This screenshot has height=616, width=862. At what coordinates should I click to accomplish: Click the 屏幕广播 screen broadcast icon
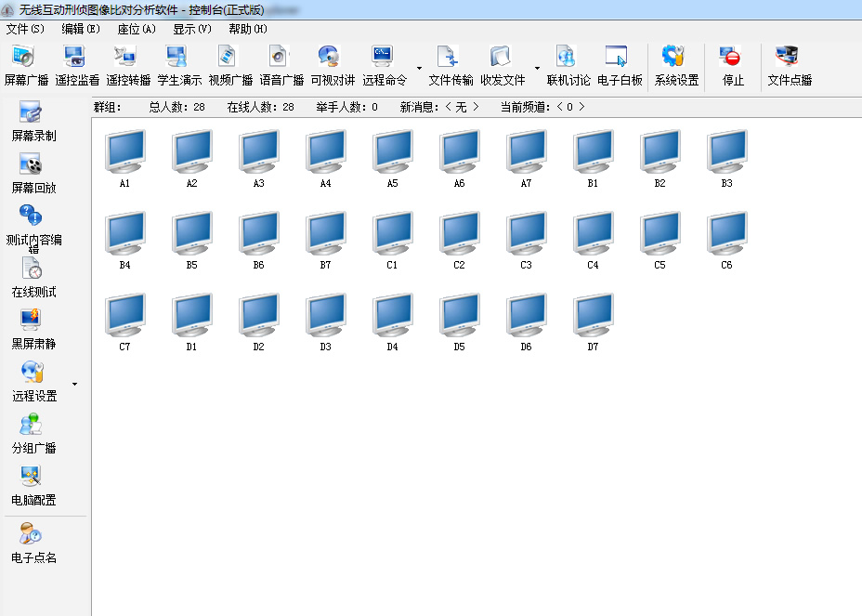26,58
